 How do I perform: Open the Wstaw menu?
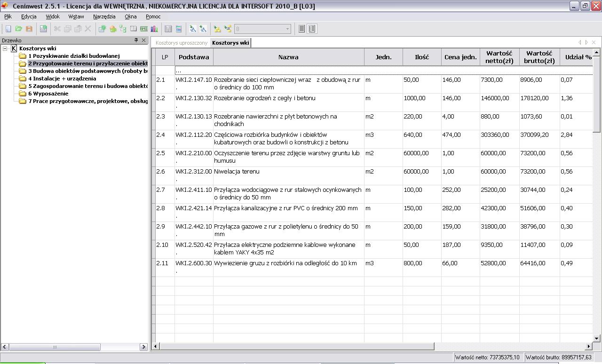pos(76,16)
